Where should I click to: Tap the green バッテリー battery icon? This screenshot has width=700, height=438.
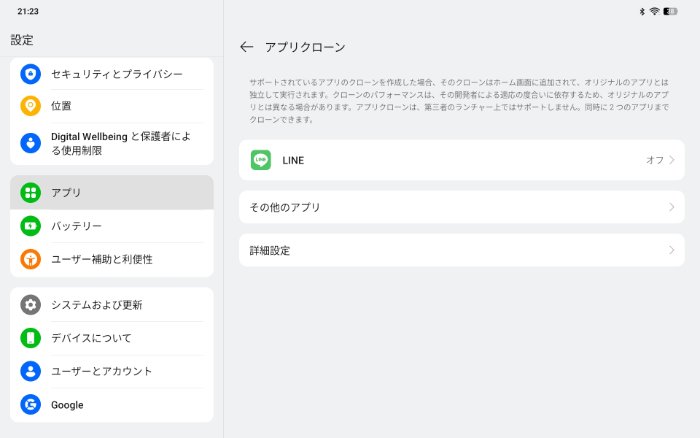click(31, 226)
